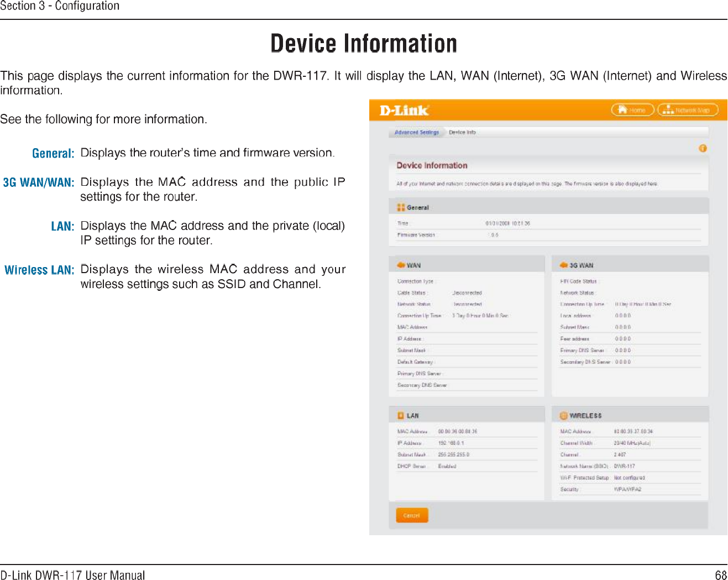Open the Network Map button
Viewport: 728px width, 580px height.
[688, 110]
